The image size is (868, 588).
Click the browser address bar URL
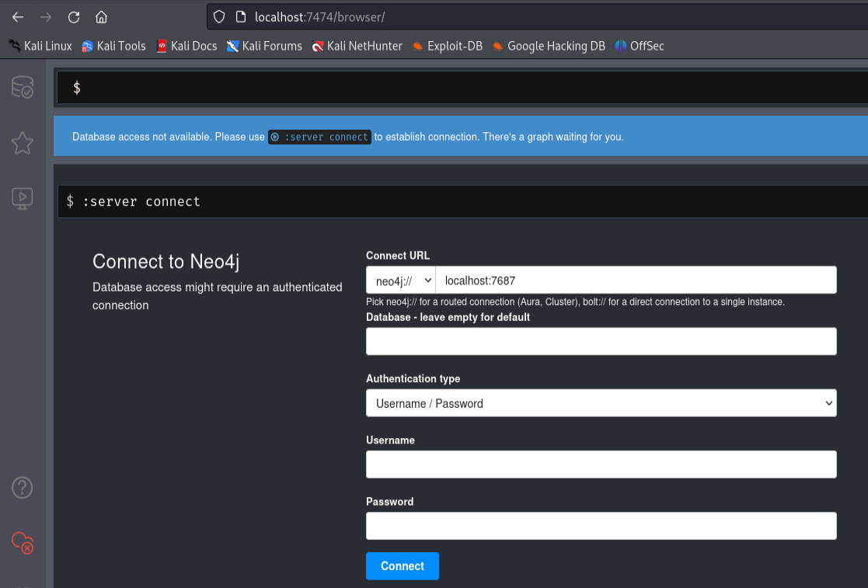coord(319,17)
